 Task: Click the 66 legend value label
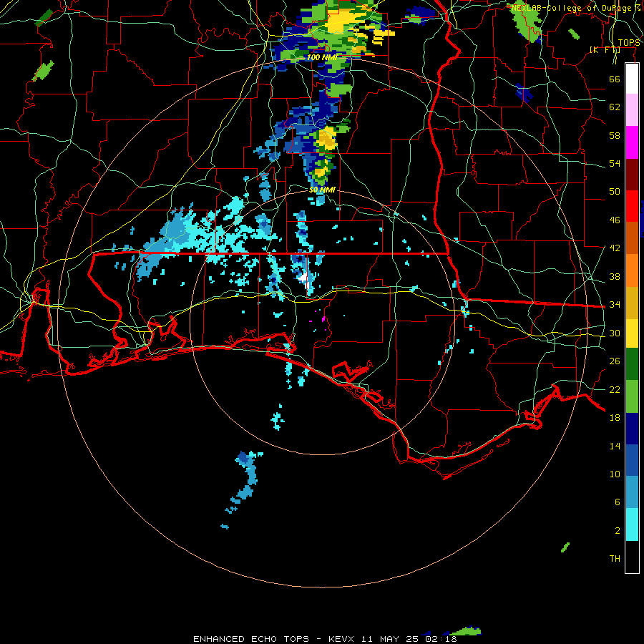(615, 79)
